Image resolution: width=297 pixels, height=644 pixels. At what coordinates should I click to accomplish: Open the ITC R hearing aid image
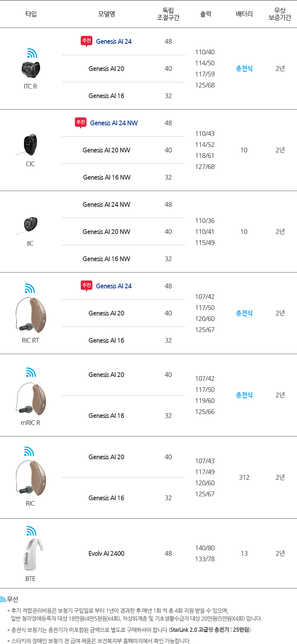click(x=31, y=70)
